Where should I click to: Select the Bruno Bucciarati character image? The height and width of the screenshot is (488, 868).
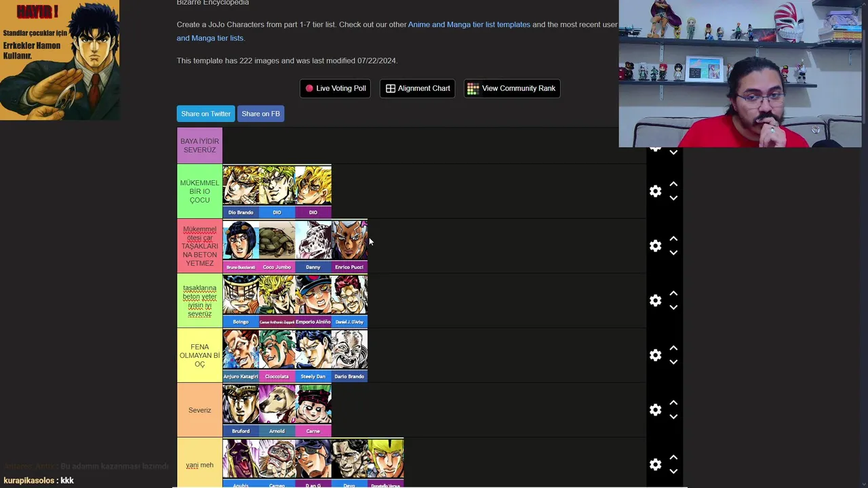coord(241,246)
